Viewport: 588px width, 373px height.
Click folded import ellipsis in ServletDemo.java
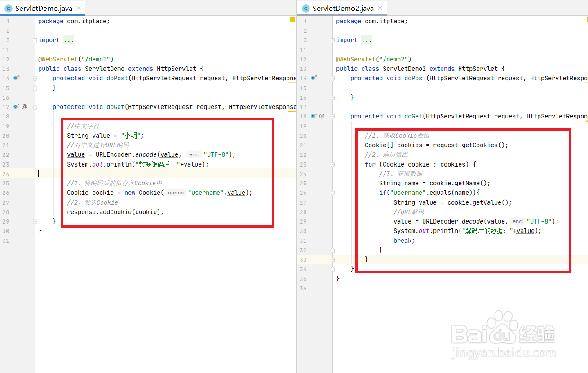coord(69,40)
